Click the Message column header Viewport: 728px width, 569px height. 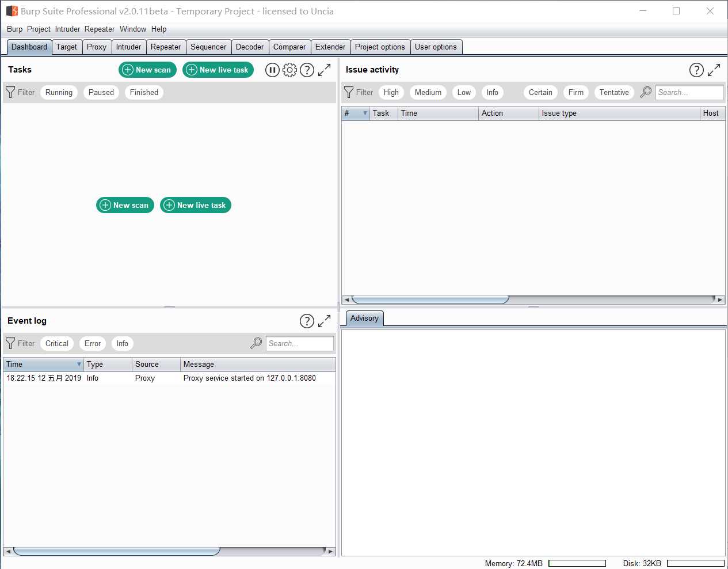click(258, 364)
